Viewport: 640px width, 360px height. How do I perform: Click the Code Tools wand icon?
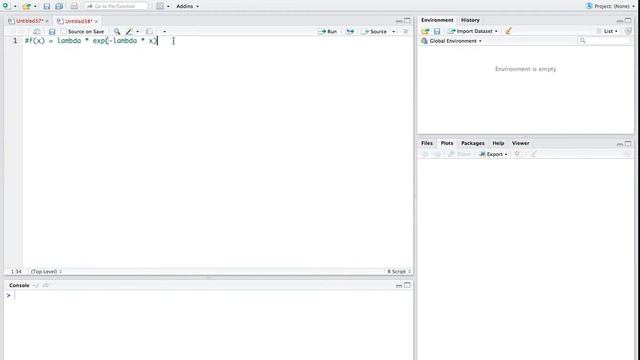coord(129,31)
